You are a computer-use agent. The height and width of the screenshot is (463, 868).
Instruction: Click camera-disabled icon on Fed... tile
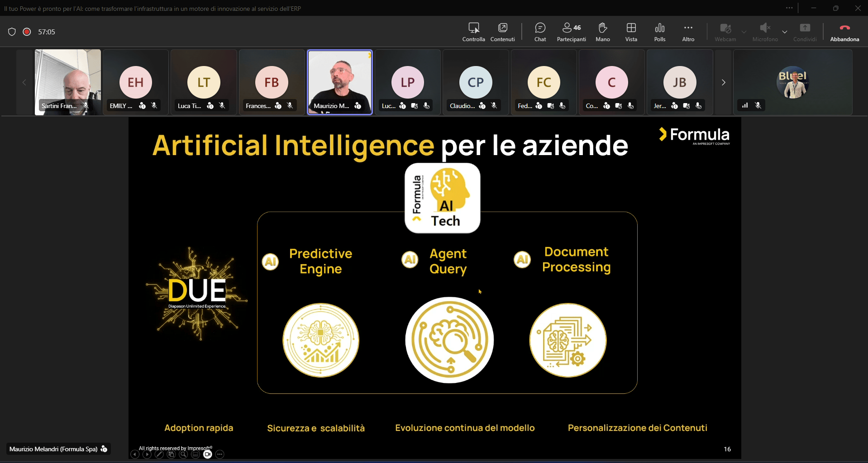(551, 106)
